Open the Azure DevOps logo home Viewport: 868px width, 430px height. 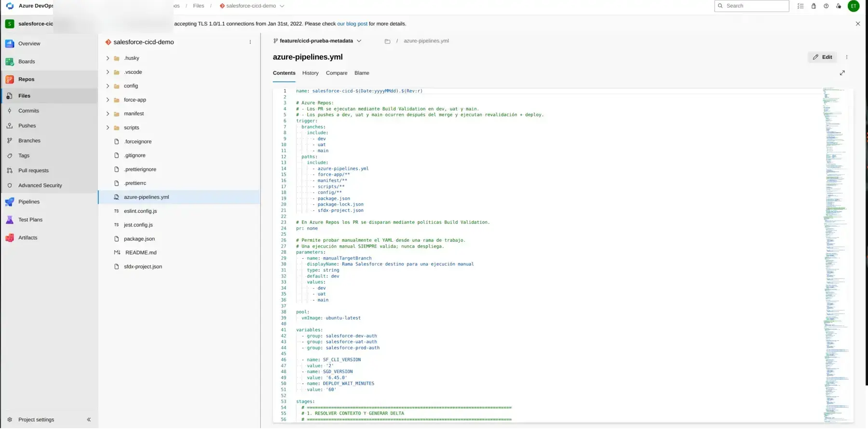click(x=10, y=6)
